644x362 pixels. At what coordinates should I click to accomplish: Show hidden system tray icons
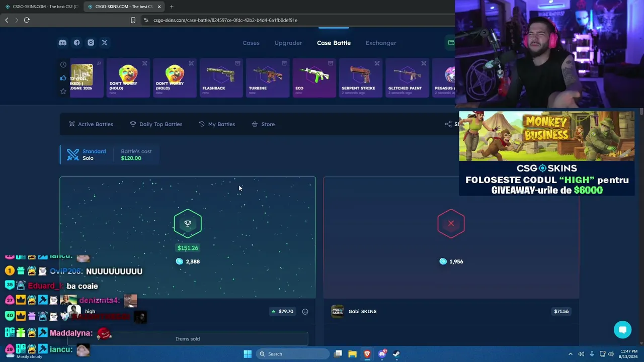(570, 354)
